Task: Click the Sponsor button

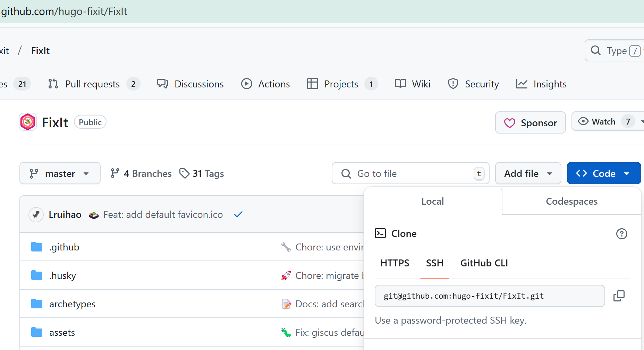Action: point(531,122)
